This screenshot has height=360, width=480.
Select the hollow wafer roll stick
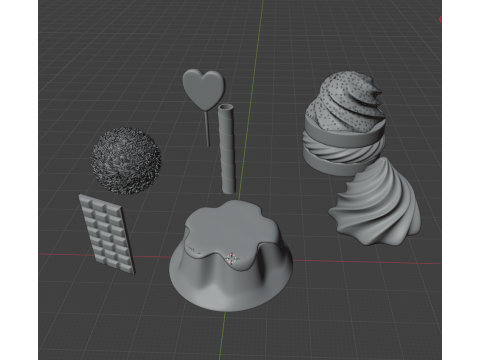[x=227, y=149]
